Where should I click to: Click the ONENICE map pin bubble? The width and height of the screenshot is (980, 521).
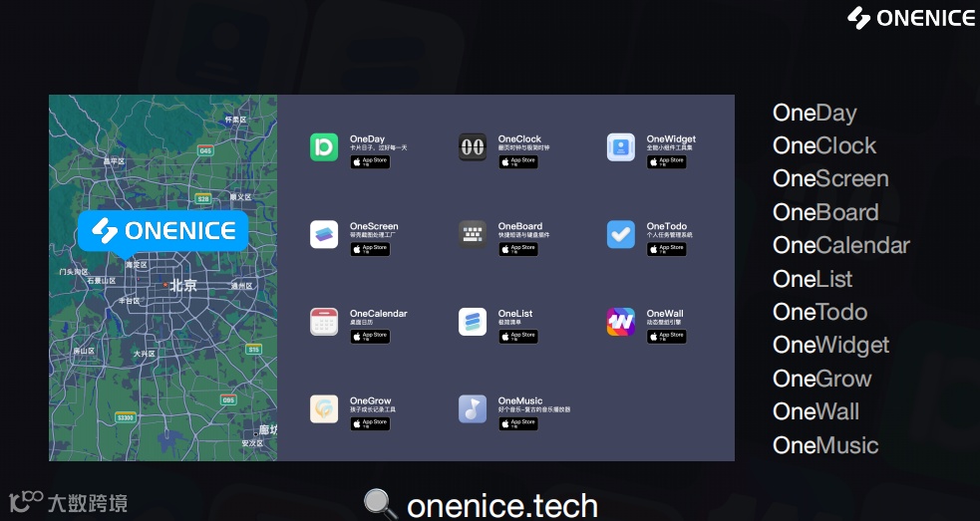click(x=163, y=232)
